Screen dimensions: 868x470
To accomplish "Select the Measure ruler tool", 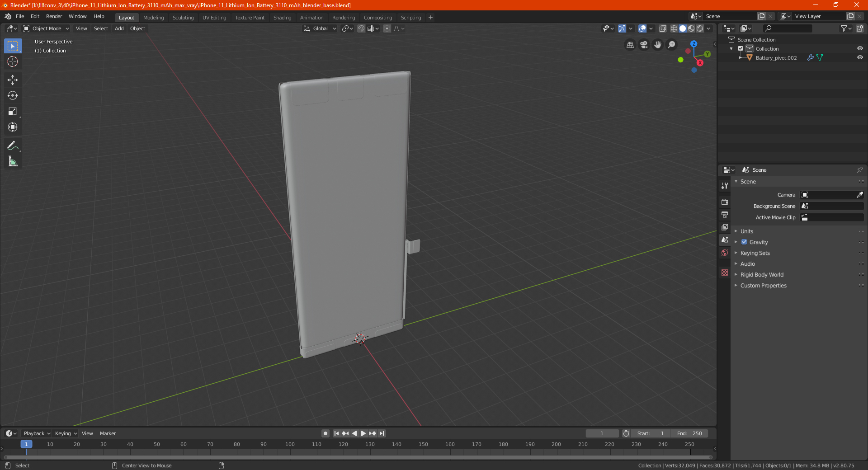I will click(13, 161).
